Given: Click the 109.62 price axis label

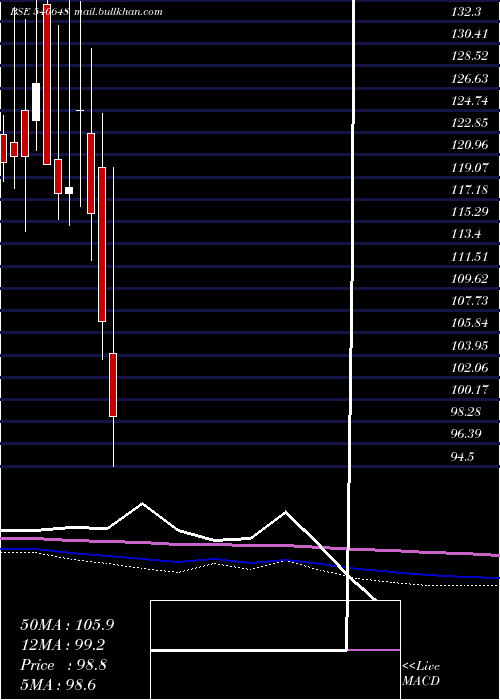Looking at the screenshot, I should pyautogui.click(x=470, y=279).
